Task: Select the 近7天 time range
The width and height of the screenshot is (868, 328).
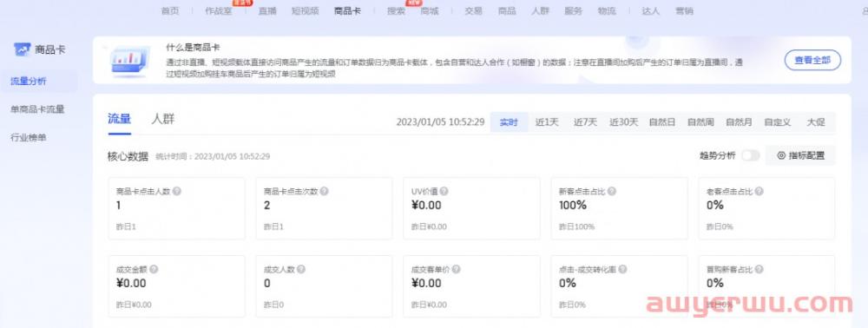Action: [x=585, y=122]
